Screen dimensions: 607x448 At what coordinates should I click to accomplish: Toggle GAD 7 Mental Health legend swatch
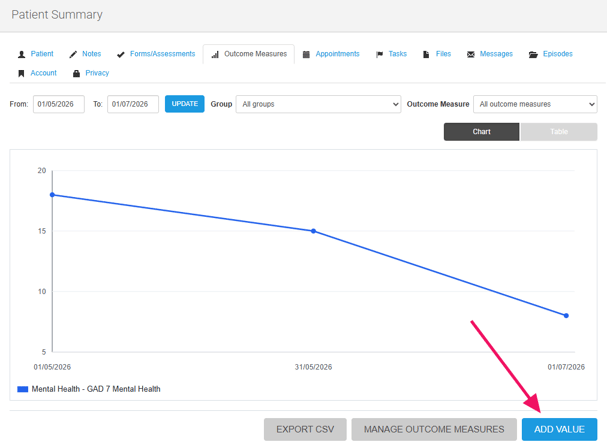tap(22, 389)
